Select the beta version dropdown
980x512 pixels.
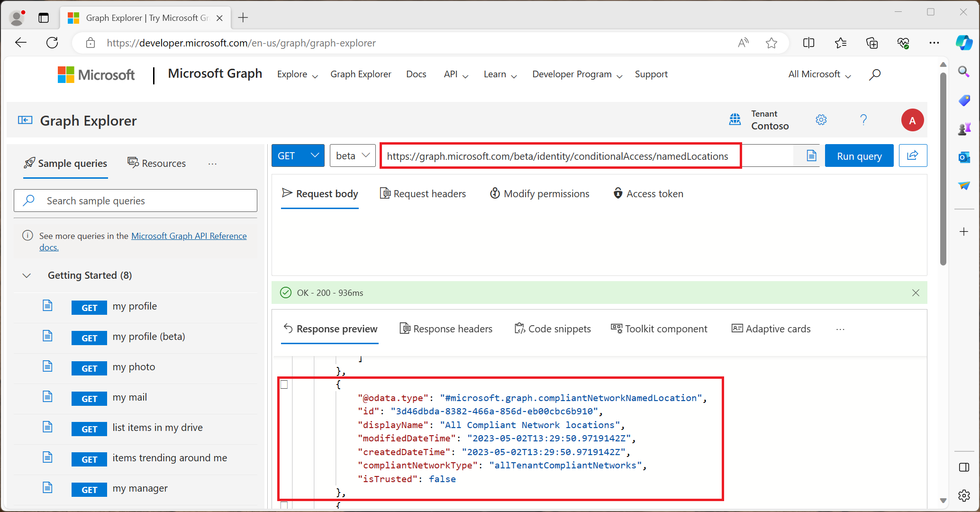[353, 155]
